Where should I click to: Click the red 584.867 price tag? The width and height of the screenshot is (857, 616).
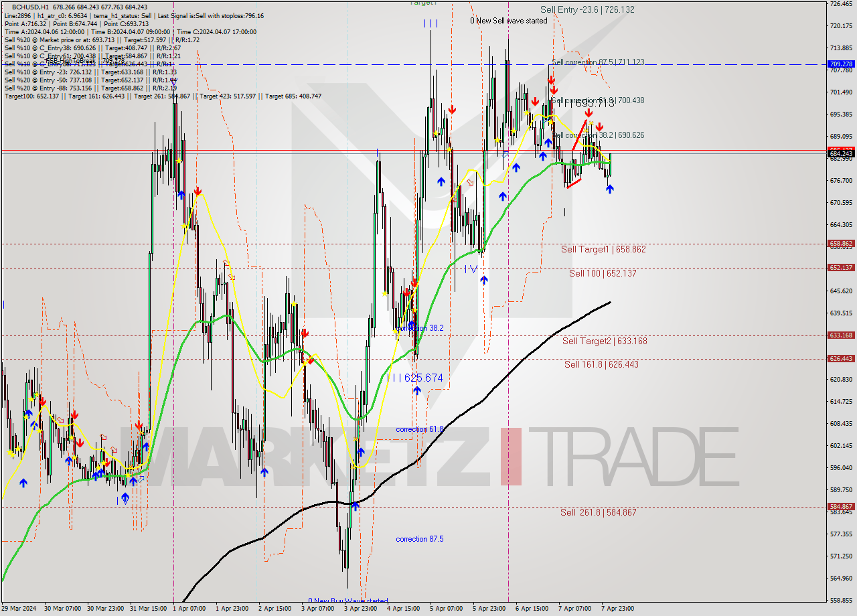(841, 506)
